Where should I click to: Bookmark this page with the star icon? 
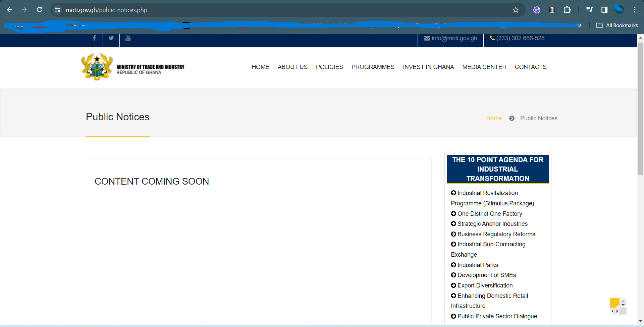tap(516, 10)
